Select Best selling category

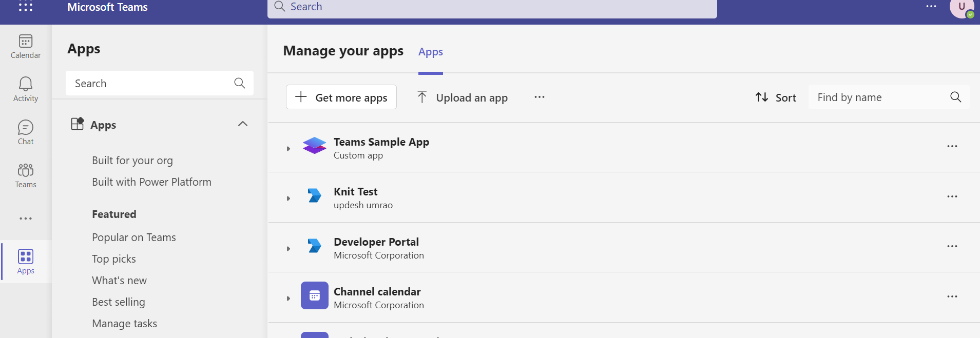119,302
